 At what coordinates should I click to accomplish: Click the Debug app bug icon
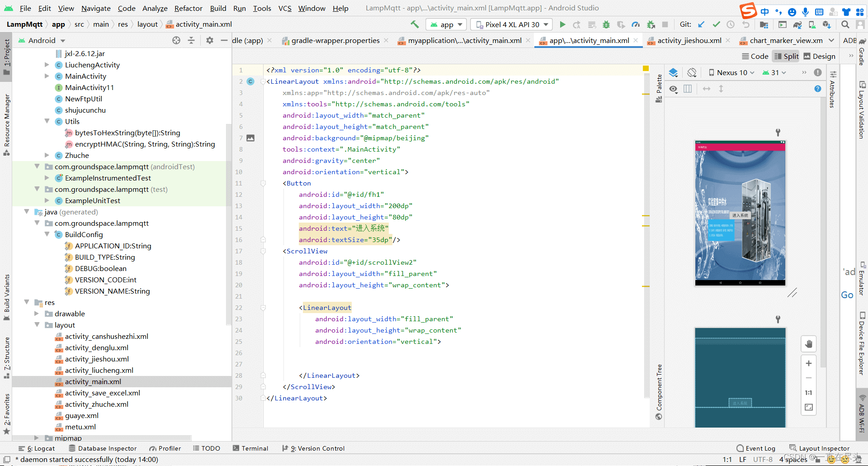[606, 24]
